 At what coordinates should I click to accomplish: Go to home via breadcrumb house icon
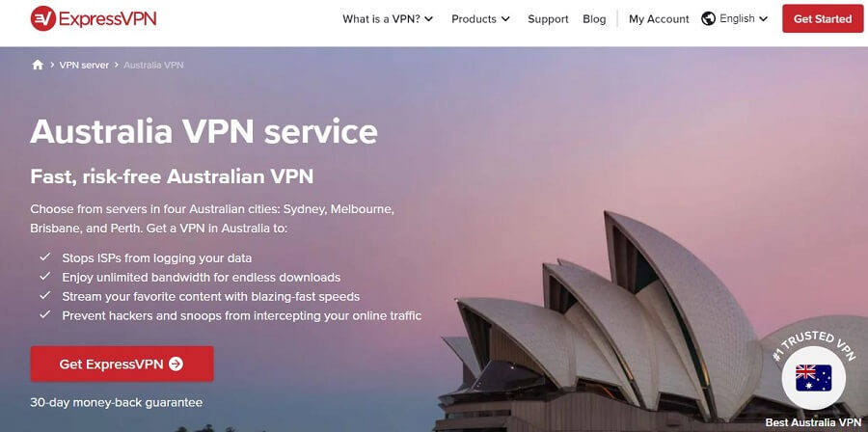click(38, 65)
